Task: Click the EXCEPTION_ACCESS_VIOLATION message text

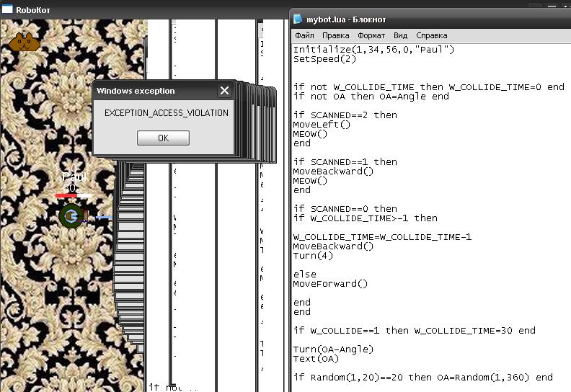Action: 166,113
